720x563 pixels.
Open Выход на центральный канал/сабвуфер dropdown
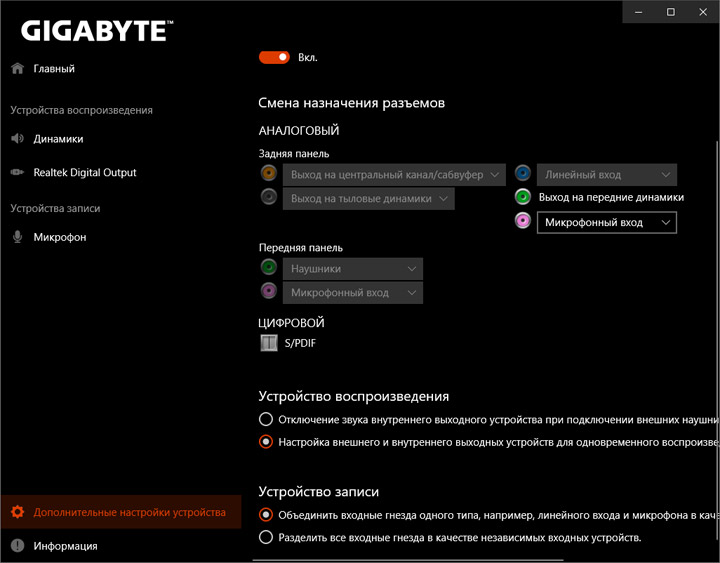point(394,175)
